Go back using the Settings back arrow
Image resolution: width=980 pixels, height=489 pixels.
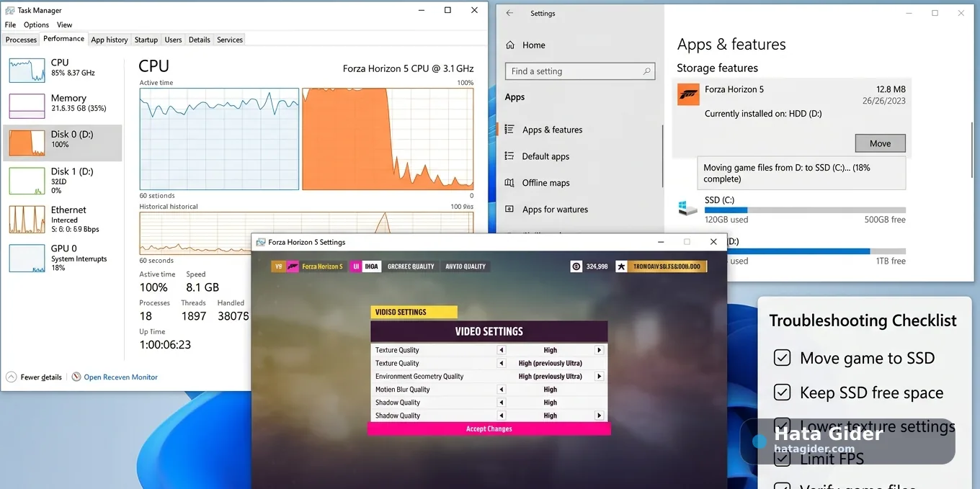point(510,13)
